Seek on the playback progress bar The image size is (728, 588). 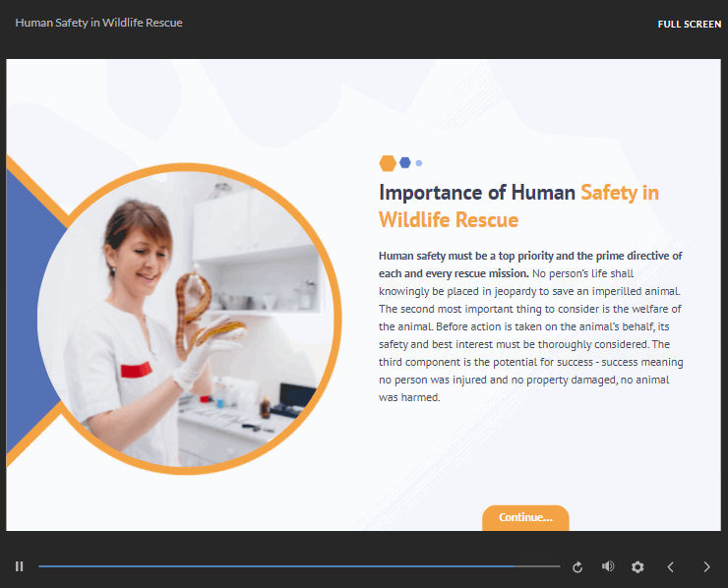[x=299, y=566]
